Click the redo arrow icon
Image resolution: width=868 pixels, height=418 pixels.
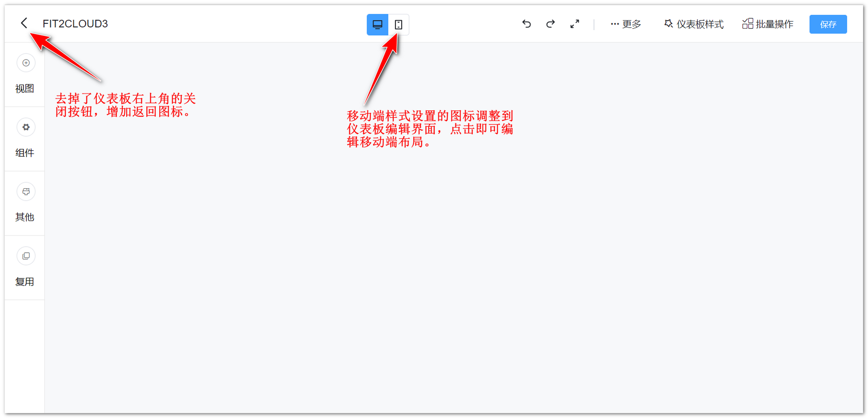click(550, 24)
